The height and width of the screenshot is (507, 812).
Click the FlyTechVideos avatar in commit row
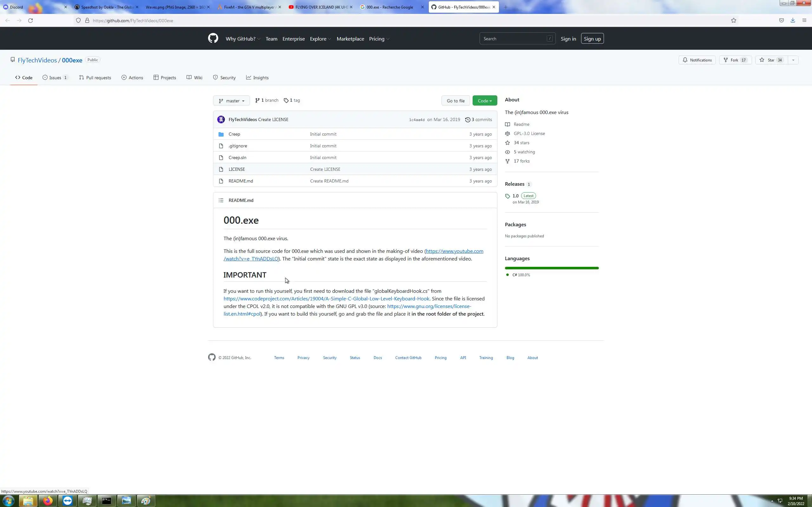[221, 119]
